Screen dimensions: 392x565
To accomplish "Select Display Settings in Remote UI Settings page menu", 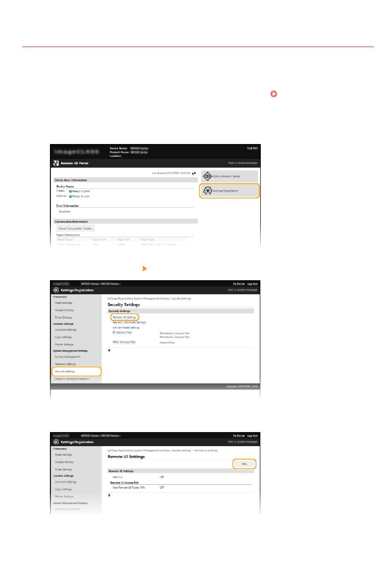I will click(64, 462).
